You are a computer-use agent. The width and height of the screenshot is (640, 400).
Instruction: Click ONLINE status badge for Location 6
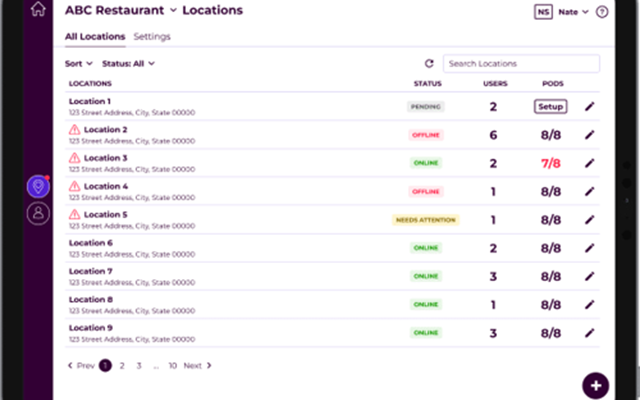426,248
